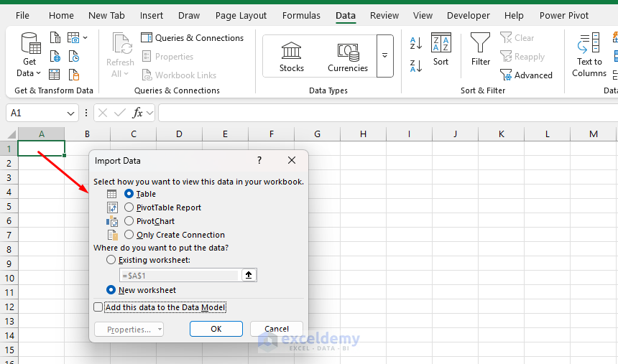Open Advanced filter options
Screen dimensions: 618x364
click(x=526, y=75)
